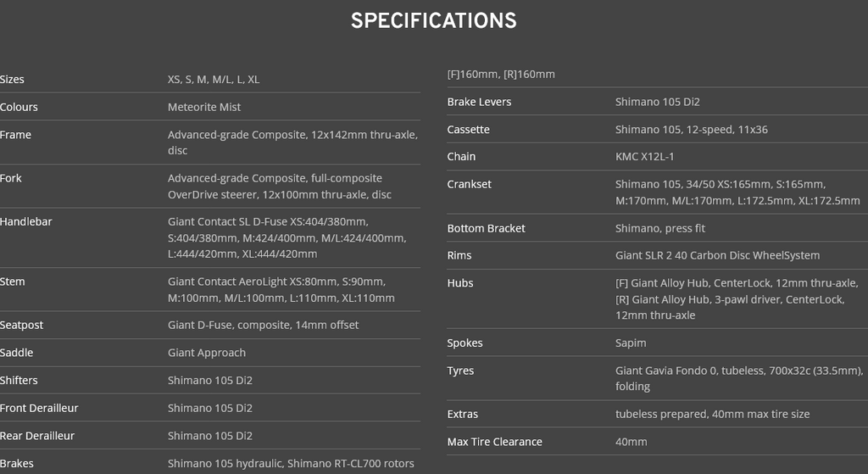The width and height of the screenshot is (868, 474).
Task: Select the Seatpost row label
Action: 21,325
